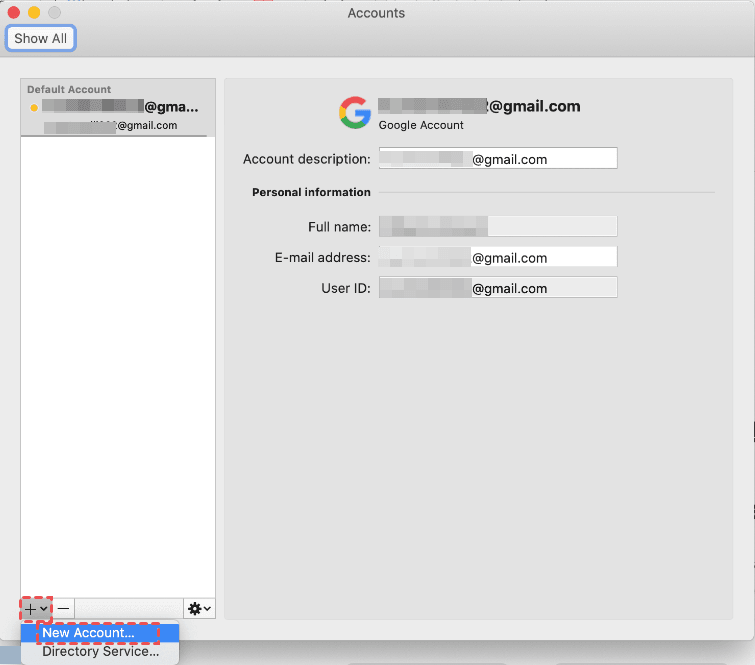
Task: Choose New Account... from the menu
Action: pyautogui.click(x=100, y=633)
